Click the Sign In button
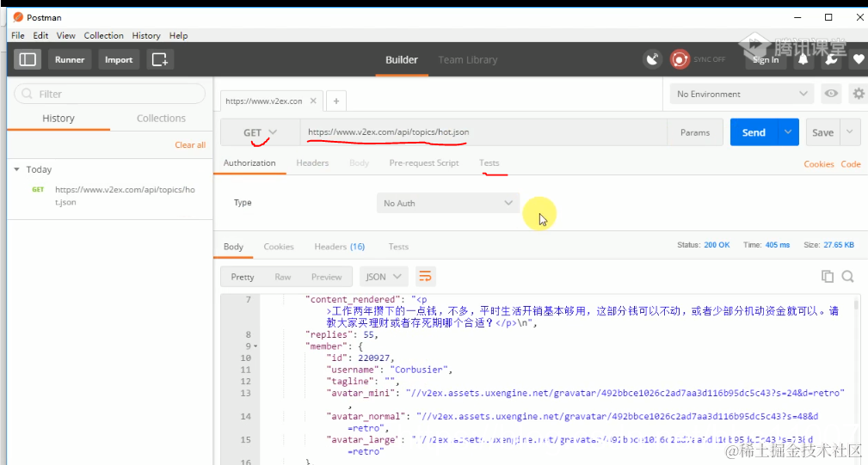 [766, 59]
